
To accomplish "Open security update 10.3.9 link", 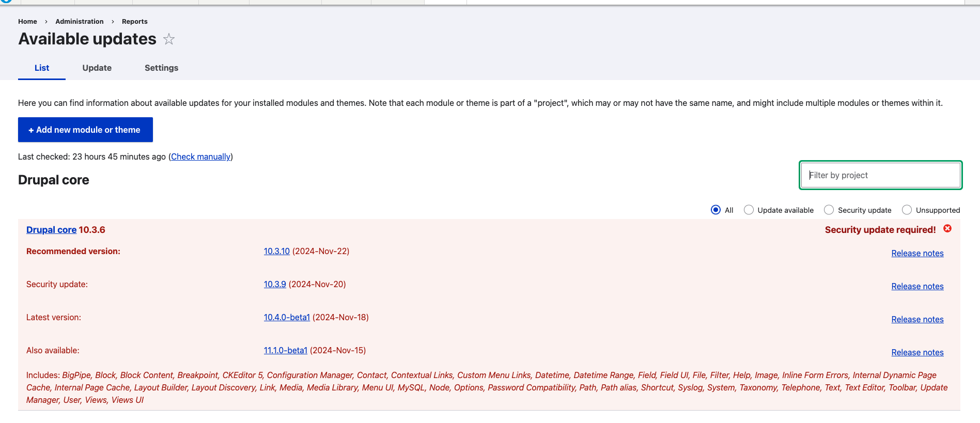I will (275, 284).
